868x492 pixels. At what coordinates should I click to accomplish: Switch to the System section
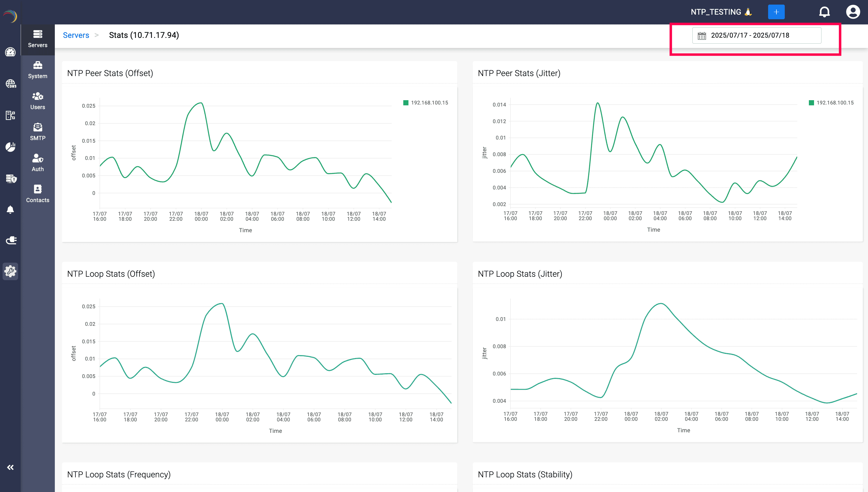click(x=38, y=69)
